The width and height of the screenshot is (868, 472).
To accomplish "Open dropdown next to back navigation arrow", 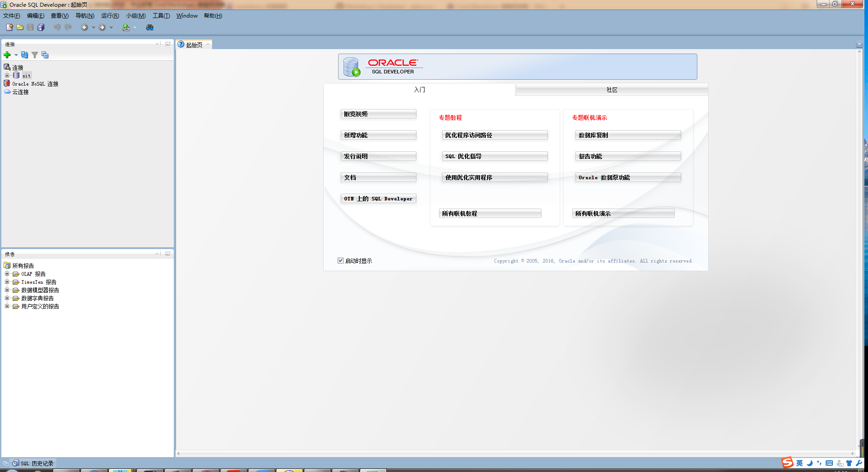I will click(x=94, y=27).
